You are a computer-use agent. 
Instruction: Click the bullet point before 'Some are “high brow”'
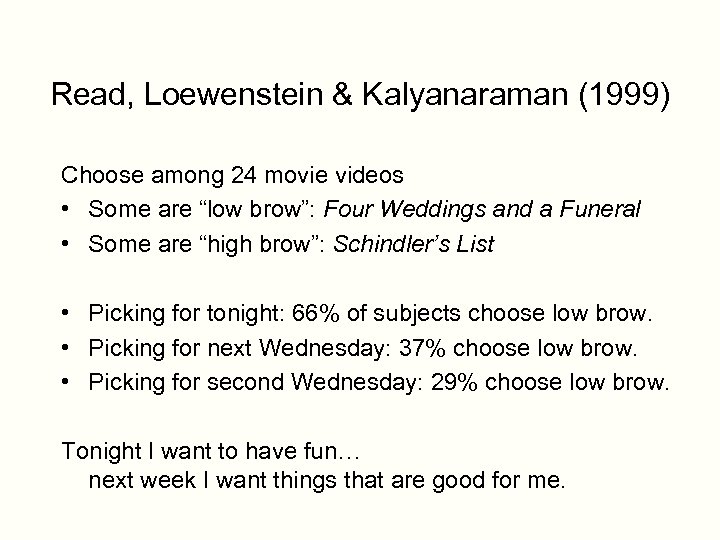68,244
